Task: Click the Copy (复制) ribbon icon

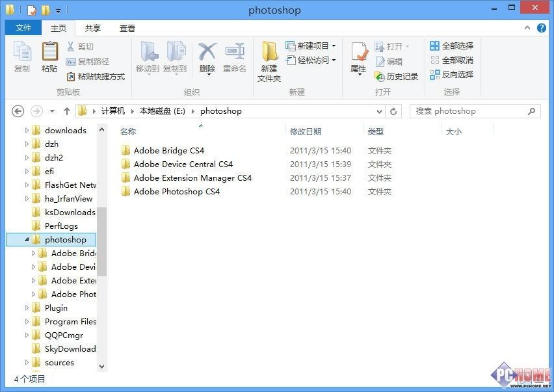Action: [x=22, y=57]
